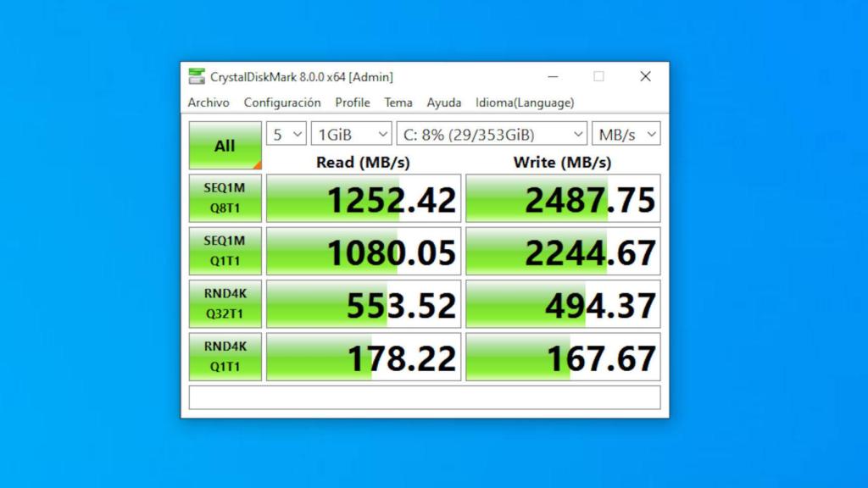The height and width of the screenshot is (488, 868).
Task: Open the test count dropdown showing 5
Action: coord(286,133)
